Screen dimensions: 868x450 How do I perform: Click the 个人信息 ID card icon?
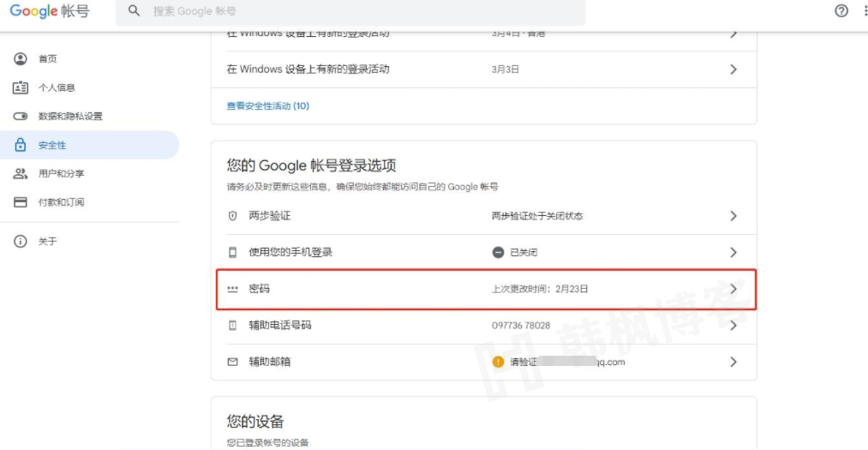(21, 87)
